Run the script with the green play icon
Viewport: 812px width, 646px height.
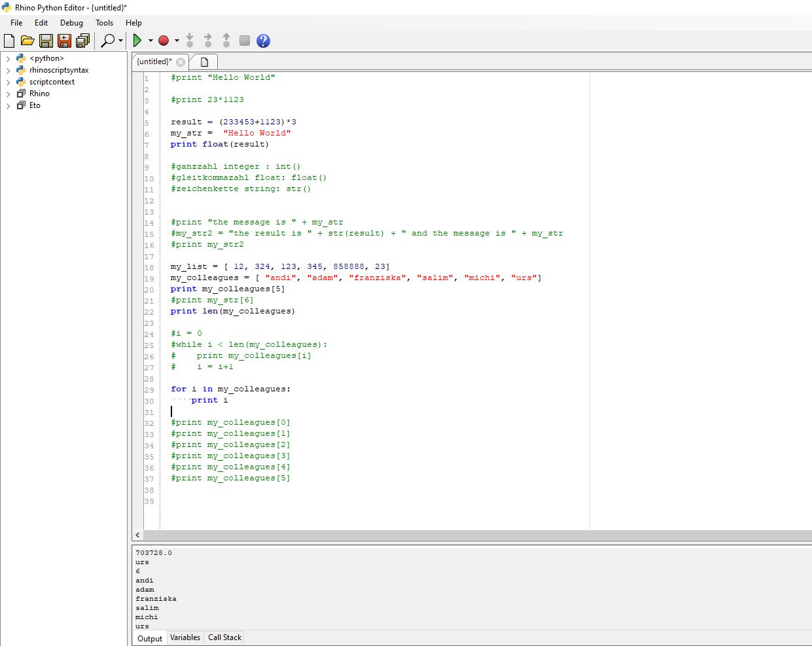[x=139, y=40]
